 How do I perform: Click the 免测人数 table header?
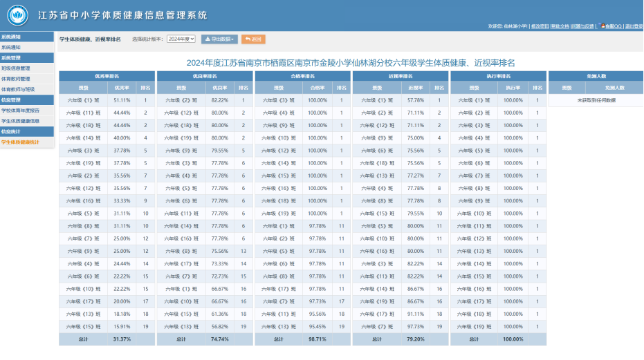click(x=596, y=76)
